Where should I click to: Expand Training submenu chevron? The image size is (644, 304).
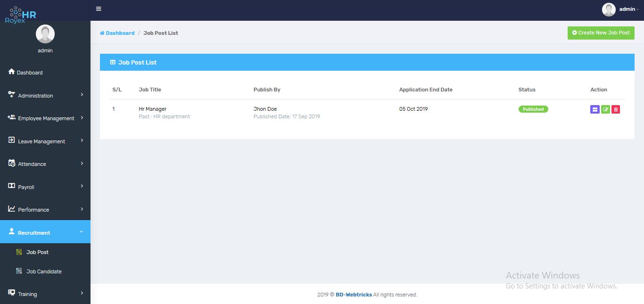pyautogui.click(x=82, y=293)
